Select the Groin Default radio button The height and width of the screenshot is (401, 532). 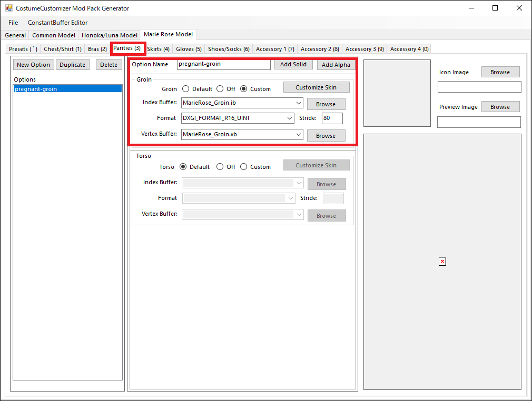[185, 89]
